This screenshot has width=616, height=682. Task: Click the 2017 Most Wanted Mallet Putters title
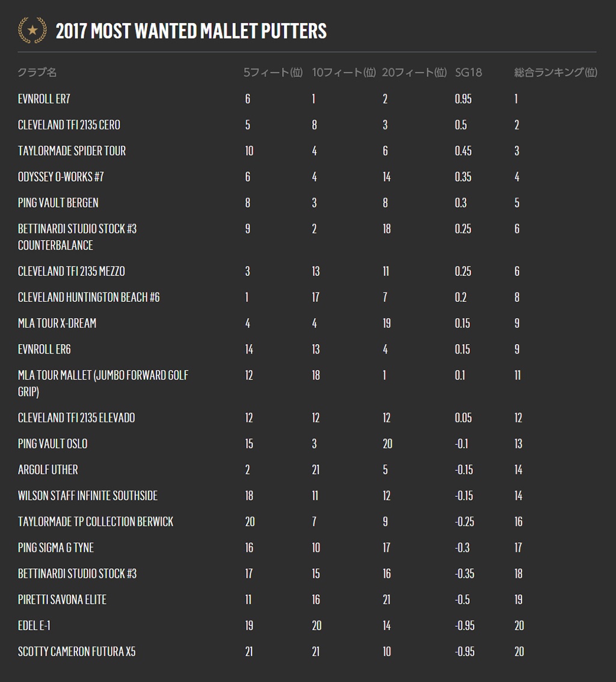(191, 31)
